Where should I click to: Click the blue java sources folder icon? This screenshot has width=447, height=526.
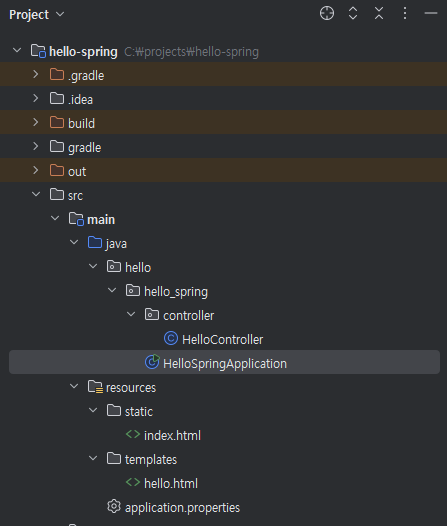pos(95,242)
